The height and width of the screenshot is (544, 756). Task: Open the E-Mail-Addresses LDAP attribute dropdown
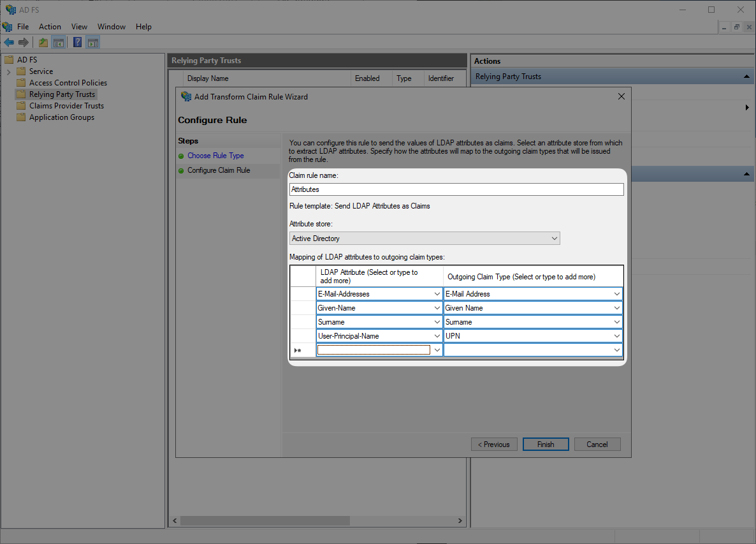click(x=436, y=293)
